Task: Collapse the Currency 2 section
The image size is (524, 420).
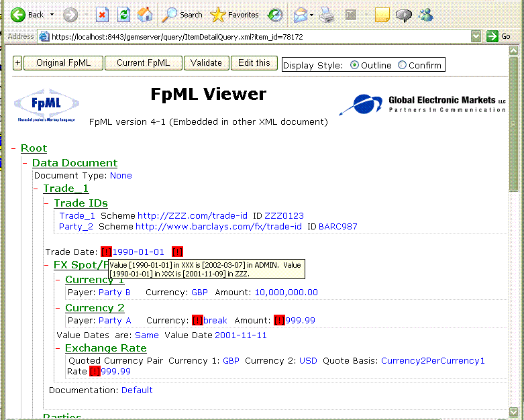Action: (58, 308)
